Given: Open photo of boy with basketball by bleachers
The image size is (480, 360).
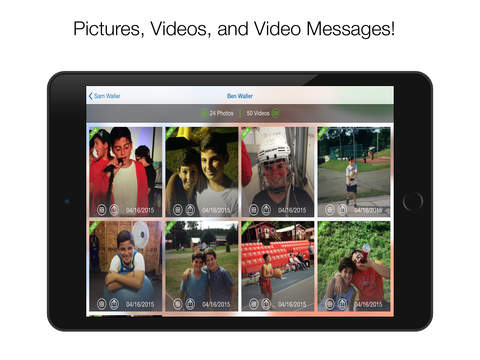Looking at the screenshot, I should [278, 266].
